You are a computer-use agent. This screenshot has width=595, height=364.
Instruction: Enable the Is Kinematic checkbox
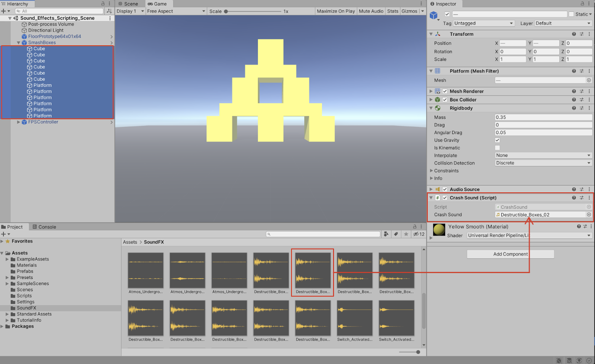click(x=498, y=148)
